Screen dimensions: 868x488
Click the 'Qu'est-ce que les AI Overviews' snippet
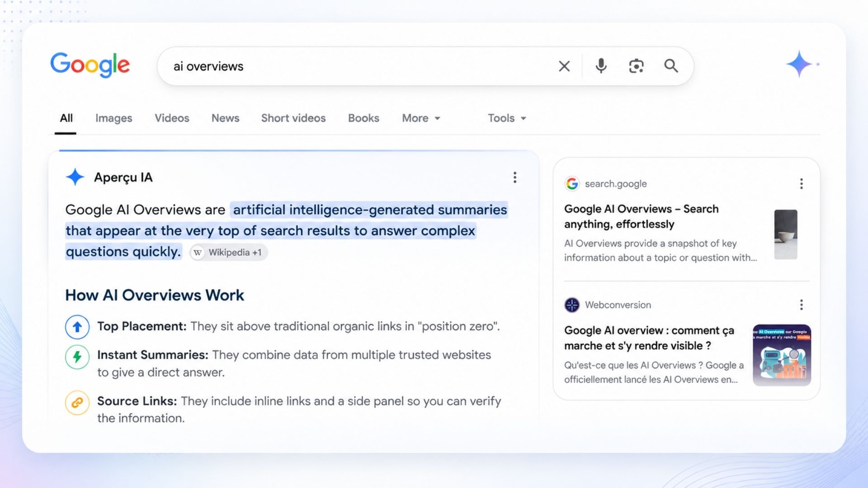click(654, 372)
